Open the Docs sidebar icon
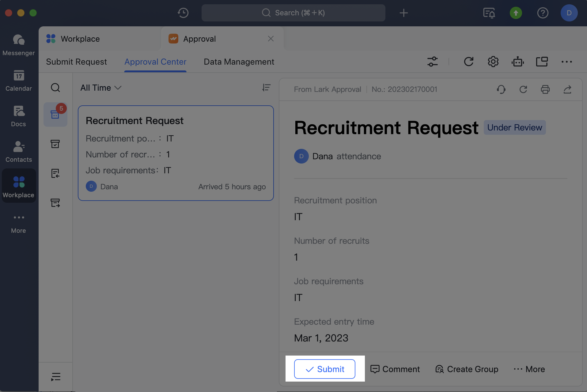The height and width of the screenshot is (392, 587). click(x=18, y=116)
